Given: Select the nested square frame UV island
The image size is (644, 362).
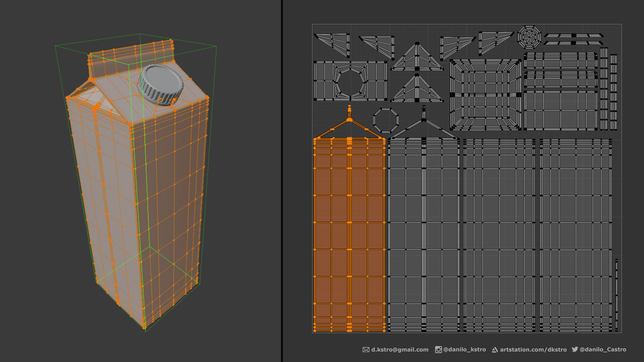Looking at the screenshot, I should (485, 95).
